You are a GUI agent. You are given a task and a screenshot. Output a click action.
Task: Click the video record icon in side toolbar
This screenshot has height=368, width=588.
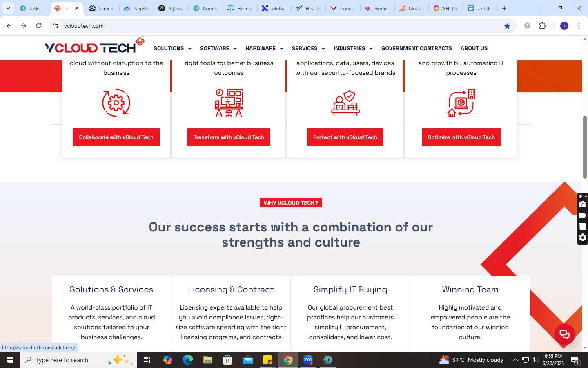click(583, 215)
